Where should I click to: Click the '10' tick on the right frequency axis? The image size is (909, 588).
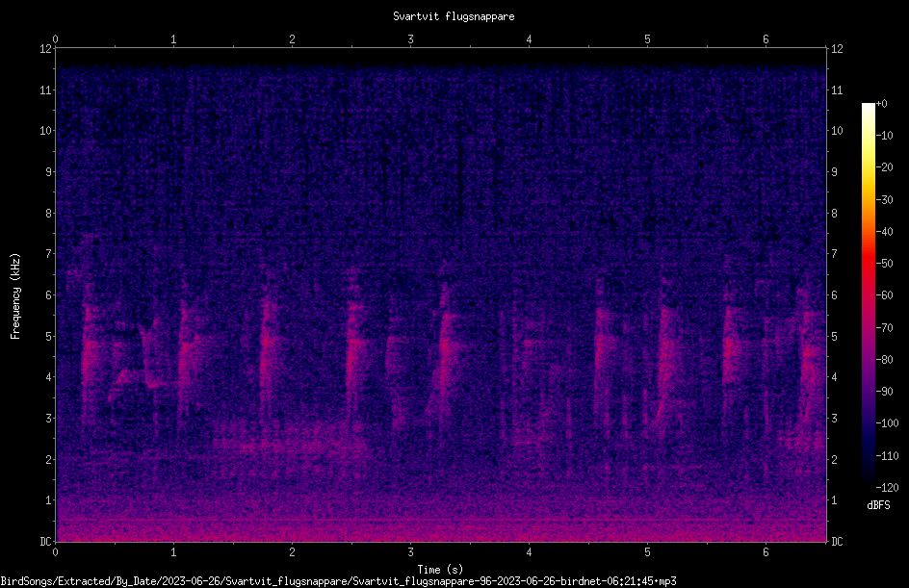pyautogui.click(x=837, y=131)
